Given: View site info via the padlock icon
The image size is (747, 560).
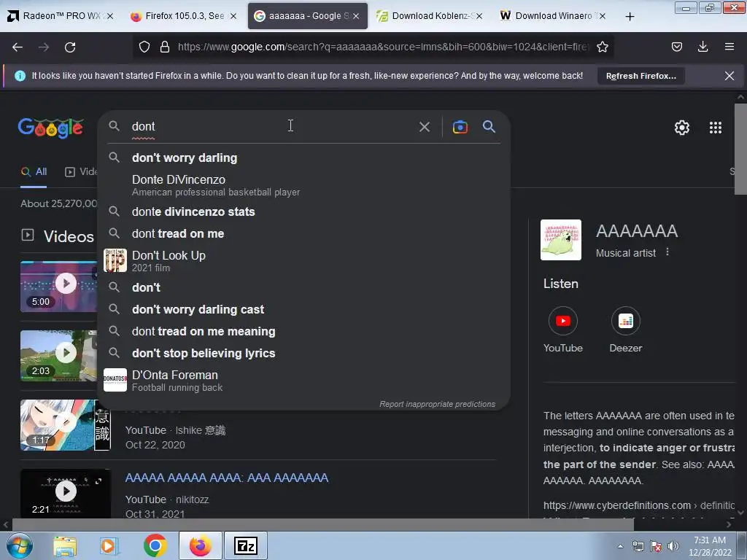Looking at the screenshot, I should (165, 47).
